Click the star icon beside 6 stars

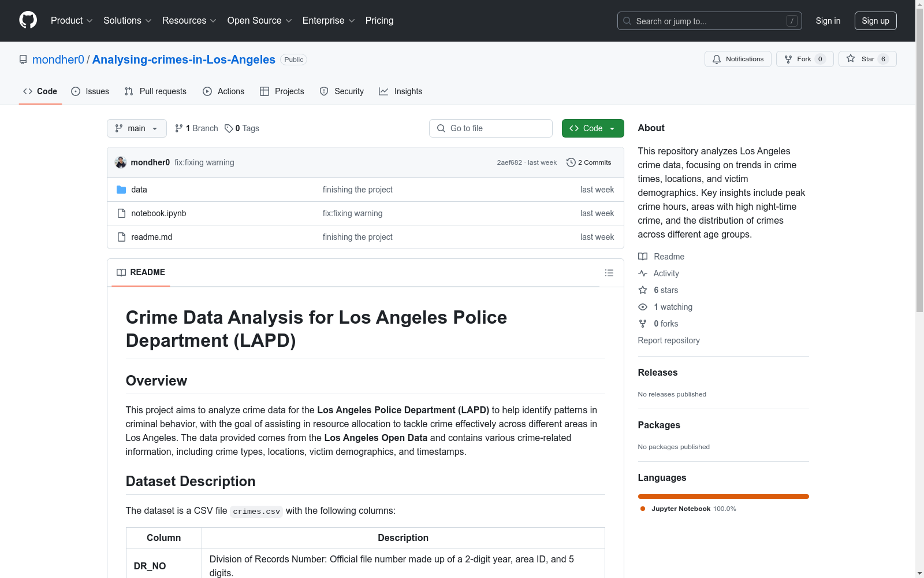point(643,290)
